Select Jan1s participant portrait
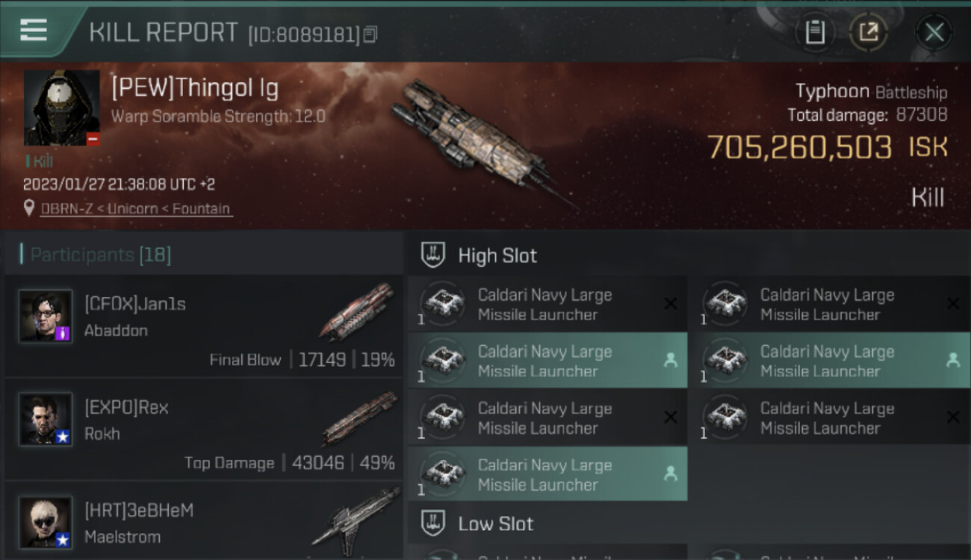 tap(46, 316)
